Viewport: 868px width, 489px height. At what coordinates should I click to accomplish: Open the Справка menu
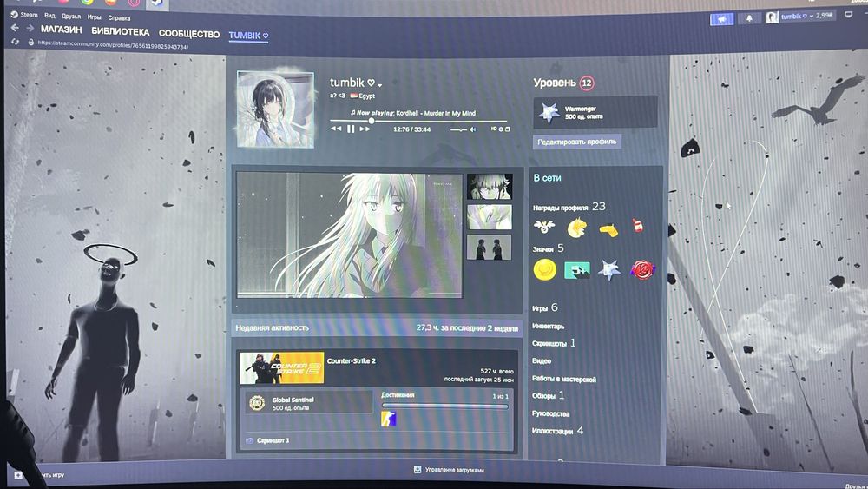[x=119, y=17]
